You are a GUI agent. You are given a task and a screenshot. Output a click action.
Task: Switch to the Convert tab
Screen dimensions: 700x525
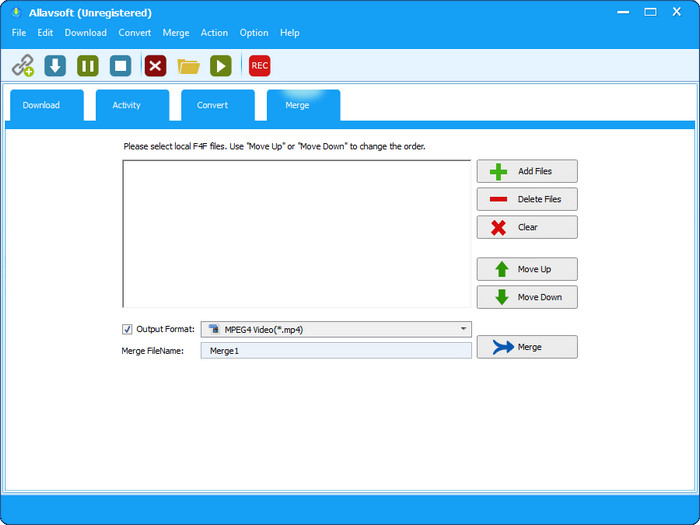coord(212,105)
